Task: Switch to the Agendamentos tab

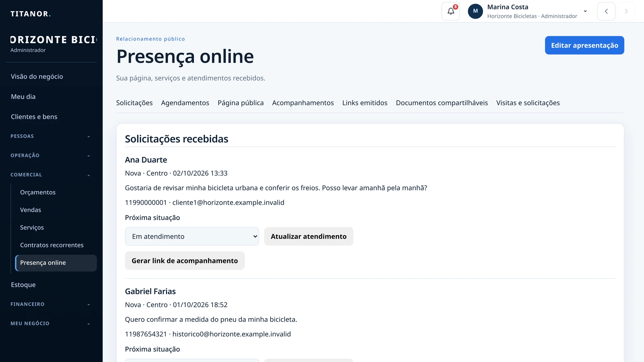Action: [x=185, y=103]
